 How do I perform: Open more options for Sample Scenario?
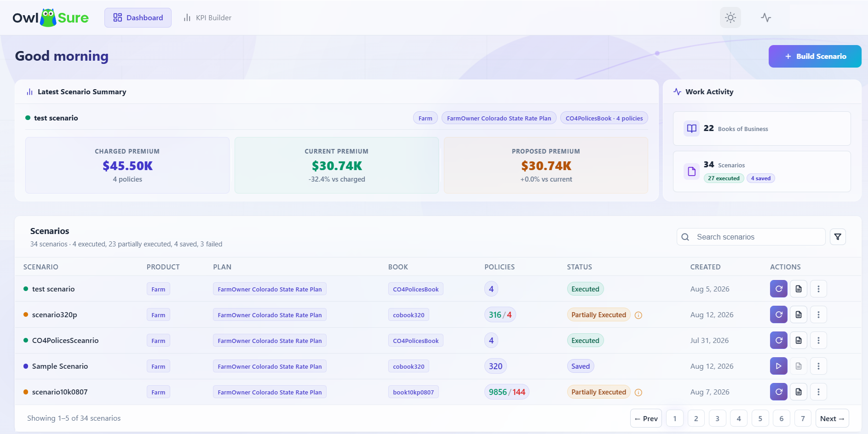point(818,366)
